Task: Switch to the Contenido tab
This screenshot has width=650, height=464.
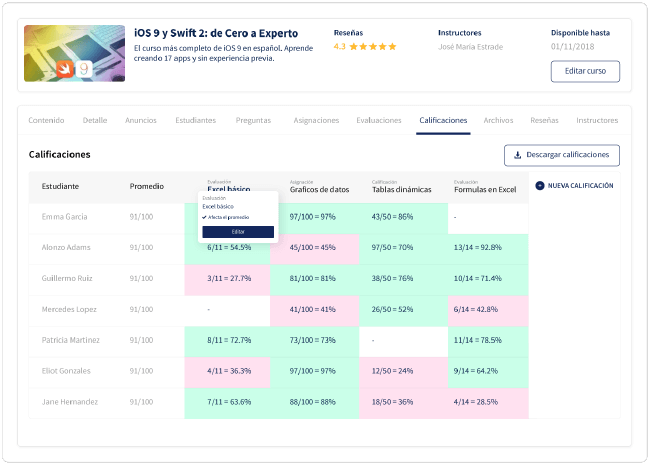Action: tap(46, 120)
